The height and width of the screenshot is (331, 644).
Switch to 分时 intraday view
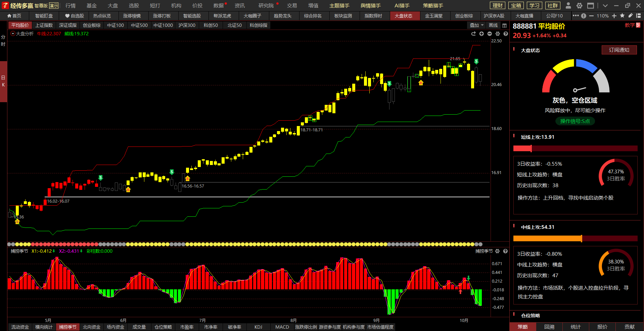pyautogui.click(x=3, y=41)
